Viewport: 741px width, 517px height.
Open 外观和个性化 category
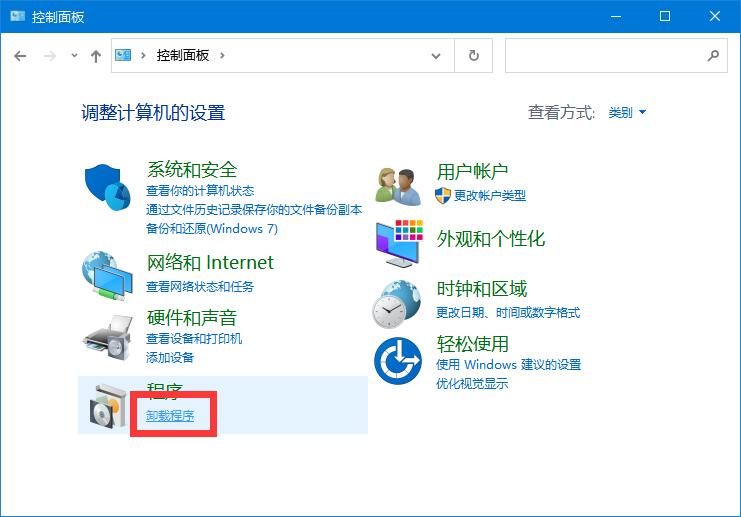coord(491,239)
